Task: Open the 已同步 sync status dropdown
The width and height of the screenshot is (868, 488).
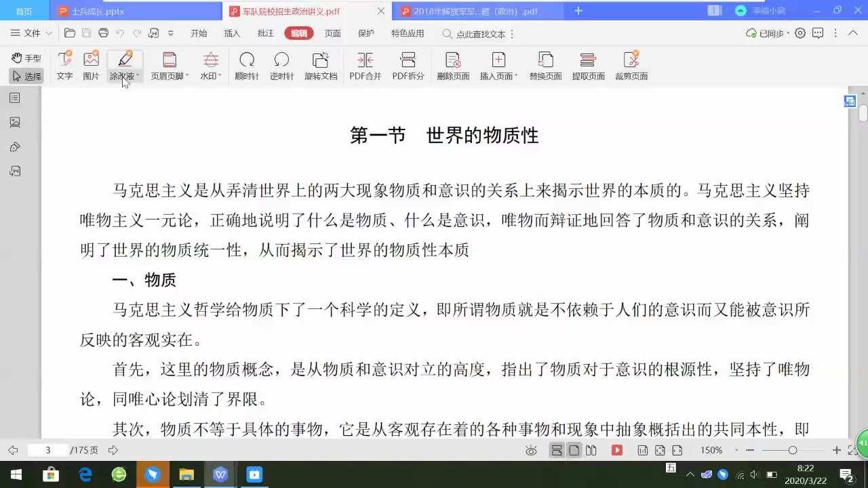Action: point(768,33)
